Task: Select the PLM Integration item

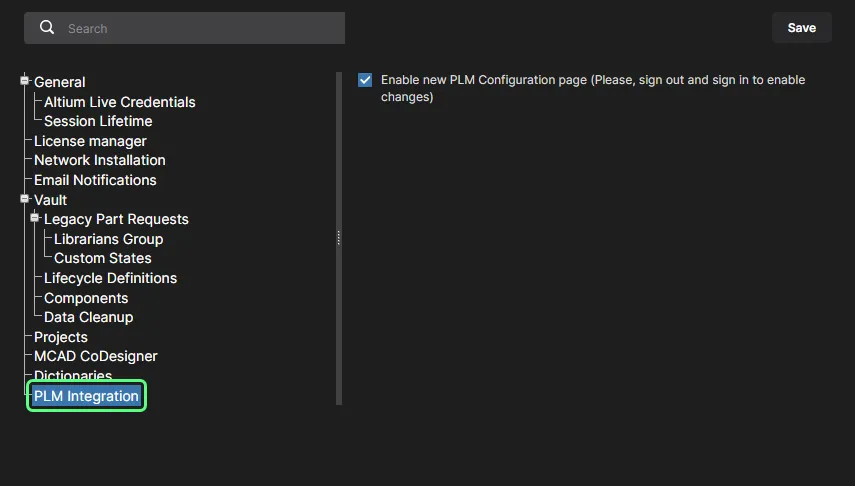Action: point(86,396)
